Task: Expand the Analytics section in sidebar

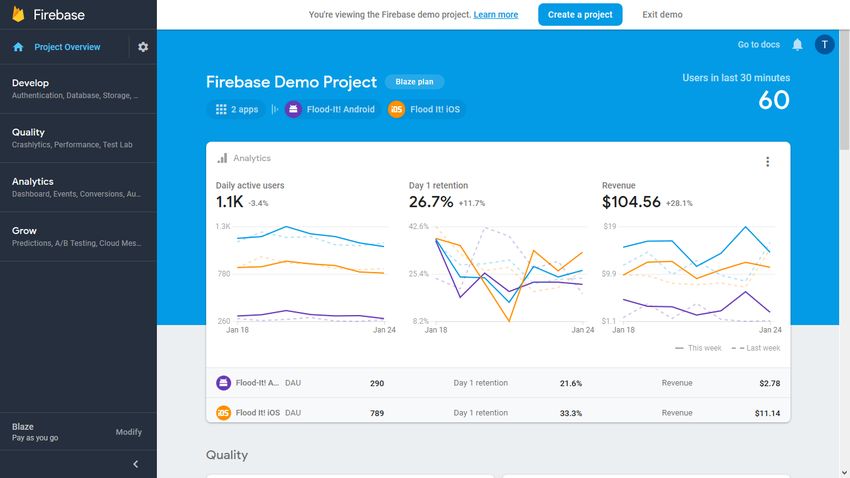Action: [x=78, y=188]
